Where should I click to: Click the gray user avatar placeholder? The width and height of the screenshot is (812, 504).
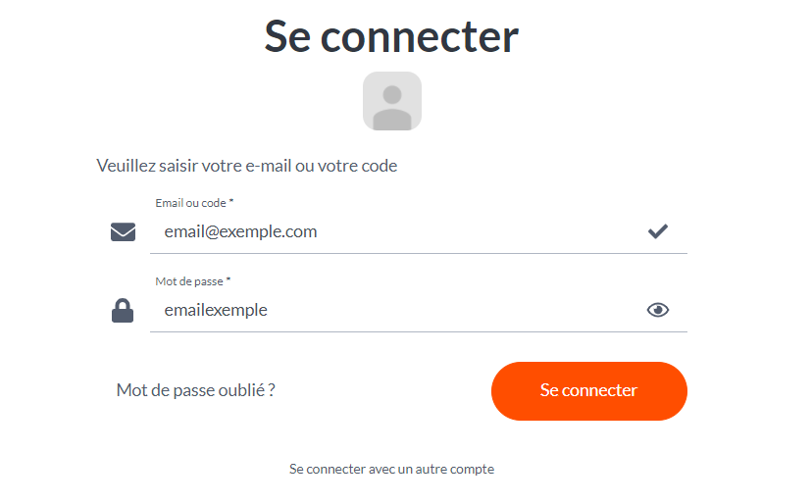point(392,101)
